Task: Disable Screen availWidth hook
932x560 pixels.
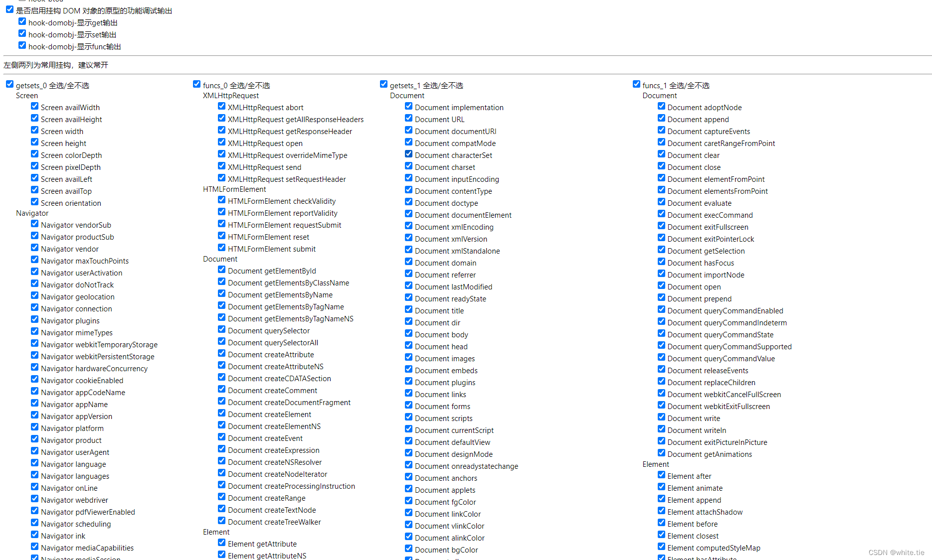Action: [34, 106]
